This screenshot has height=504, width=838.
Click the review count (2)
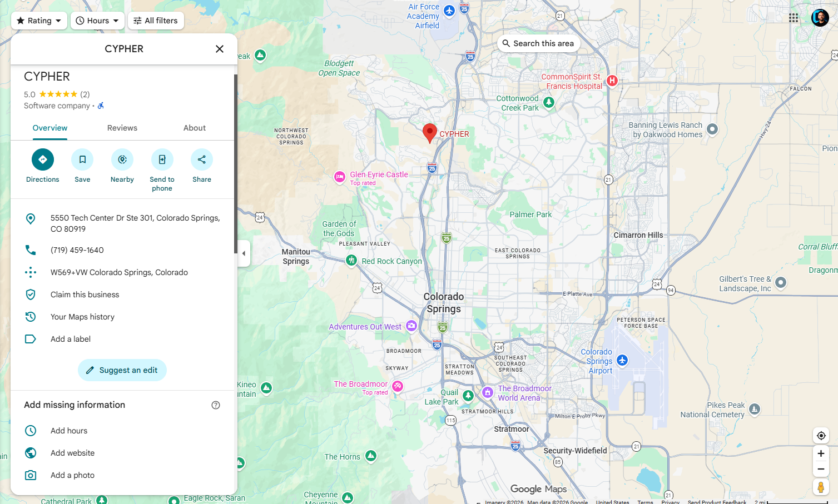coord(85,94)
